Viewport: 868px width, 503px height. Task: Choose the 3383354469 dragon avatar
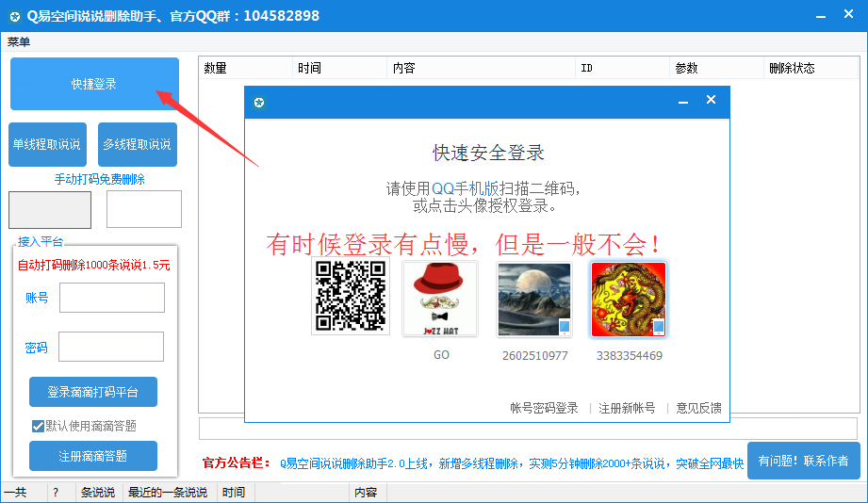[629, 300]
